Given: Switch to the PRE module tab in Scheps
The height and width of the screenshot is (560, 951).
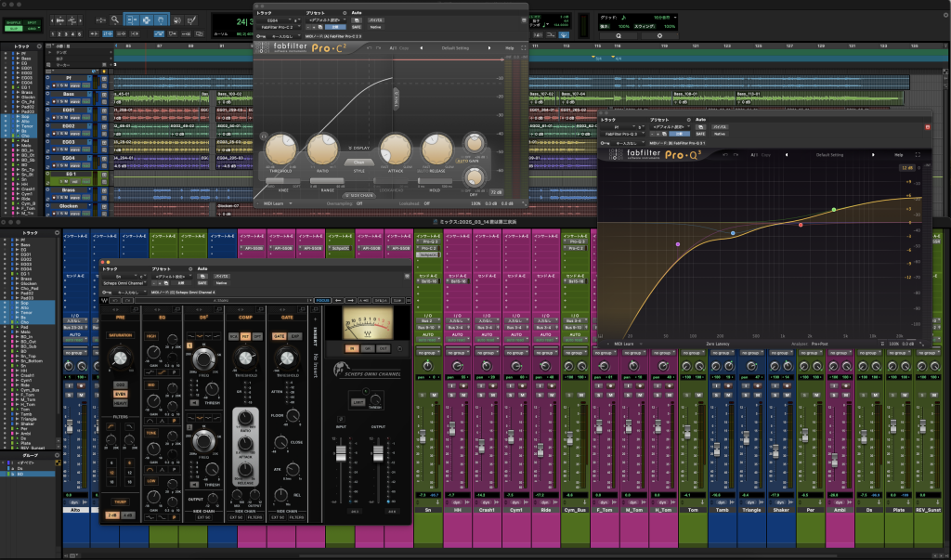Looking at the screenshot, I should pyautogui.click(x=120, y=317).
